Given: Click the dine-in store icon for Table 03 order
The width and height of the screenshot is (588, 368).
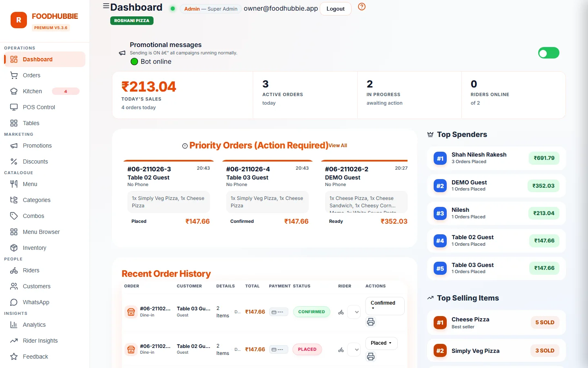Looking at the screenshot, I should click(131, 312).
